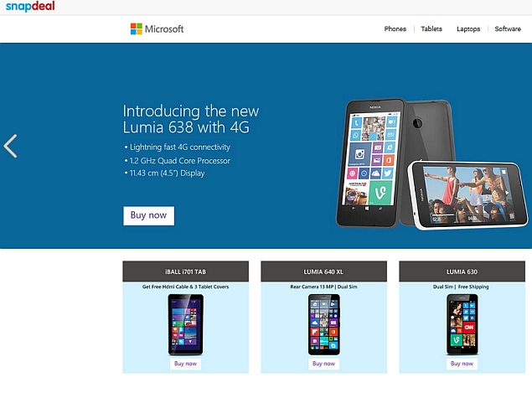
Task: Select the iBall i701 Tab tablet image
Action: click(186, 324)
